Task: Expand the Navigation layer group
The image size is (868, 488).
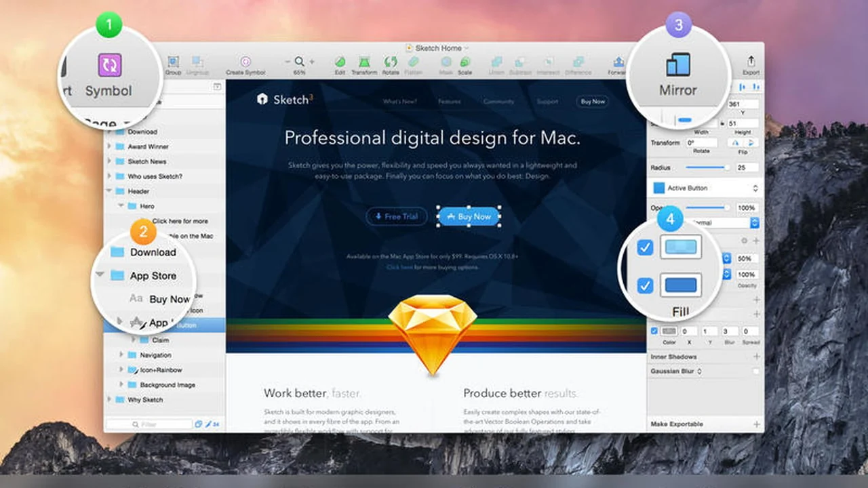Action: pos(122,354)
